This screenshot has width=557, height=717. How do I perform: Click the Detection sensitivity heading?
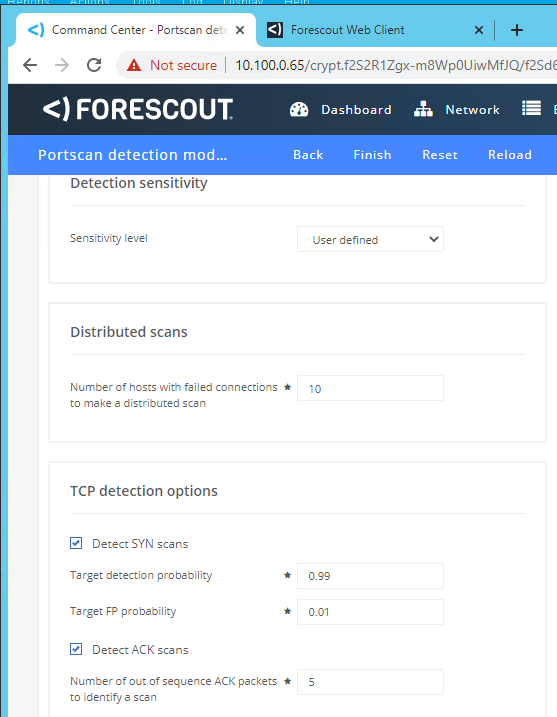click(x=139, y=183)
